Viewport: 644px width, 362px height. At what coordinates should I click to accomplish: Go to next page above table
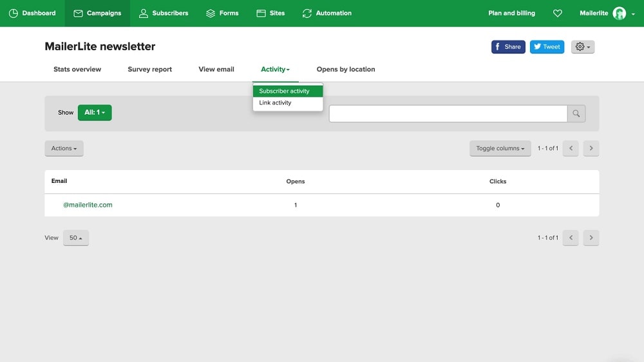coord(591,148)
